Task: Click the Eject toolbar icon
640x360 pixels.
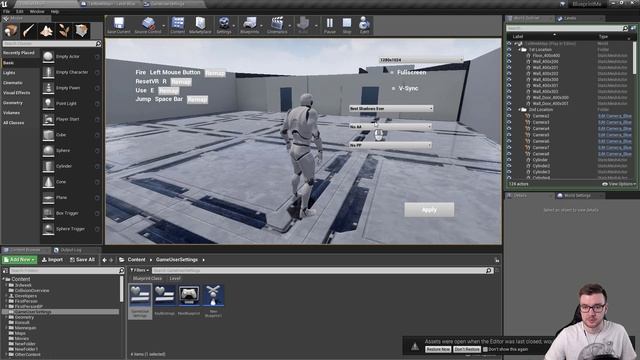Action: [x=364, y=25]
